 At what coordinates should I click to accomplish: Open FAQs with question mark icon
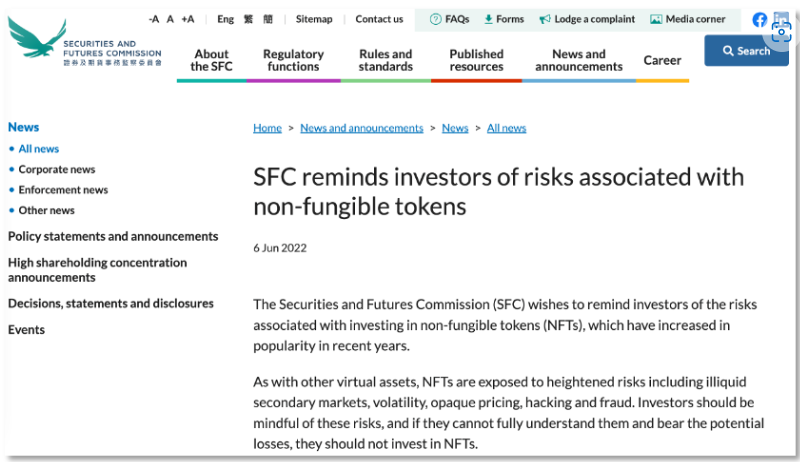449,19
